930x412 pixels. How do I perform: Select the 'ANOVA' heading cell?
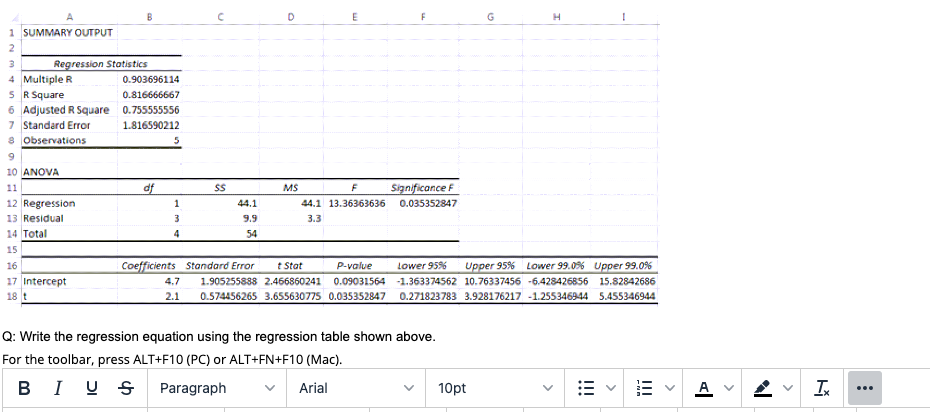(40, 173)
